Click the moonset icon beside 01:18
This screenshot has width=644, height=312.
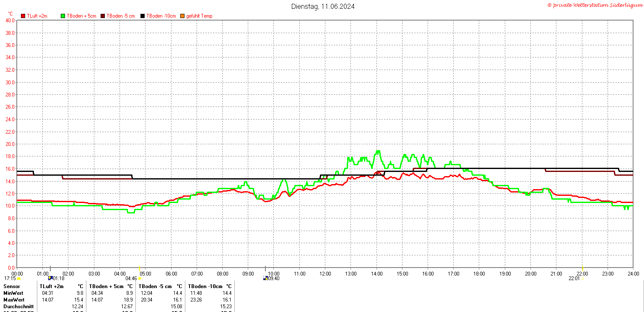[50, 278]
